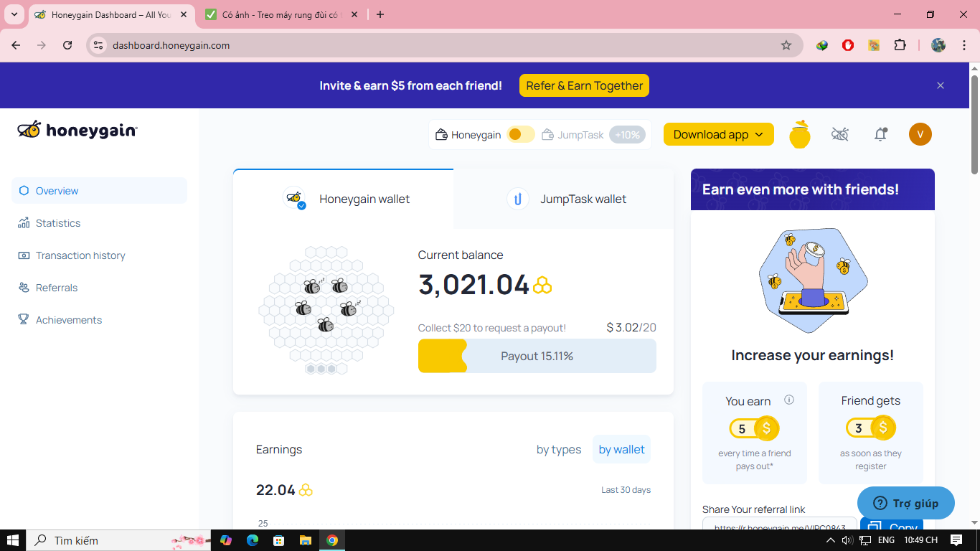Click the beehive bees illustration
The width and height of the screenshot is (980, 551).
coord(326,310)
